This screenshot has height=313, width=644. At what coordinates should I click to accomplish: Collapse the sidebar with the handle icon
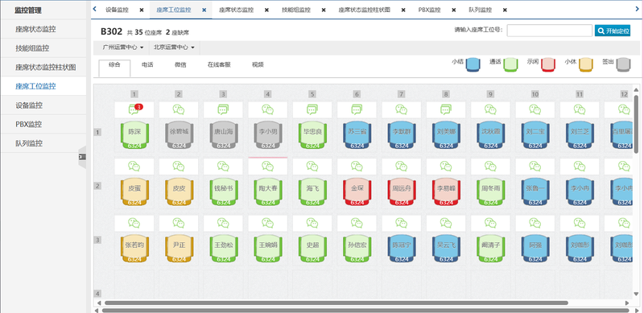(82, 156)
